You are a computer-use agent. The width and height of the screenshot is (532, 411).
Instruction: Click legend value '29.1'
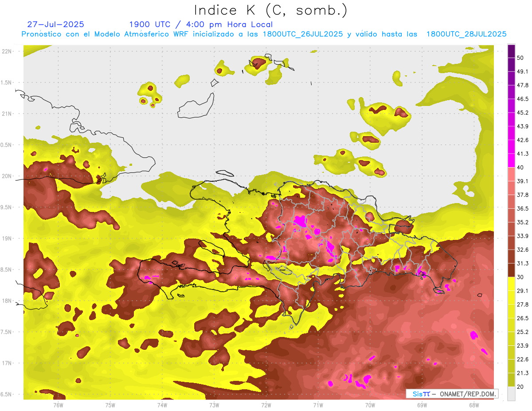tap(523, 291)
